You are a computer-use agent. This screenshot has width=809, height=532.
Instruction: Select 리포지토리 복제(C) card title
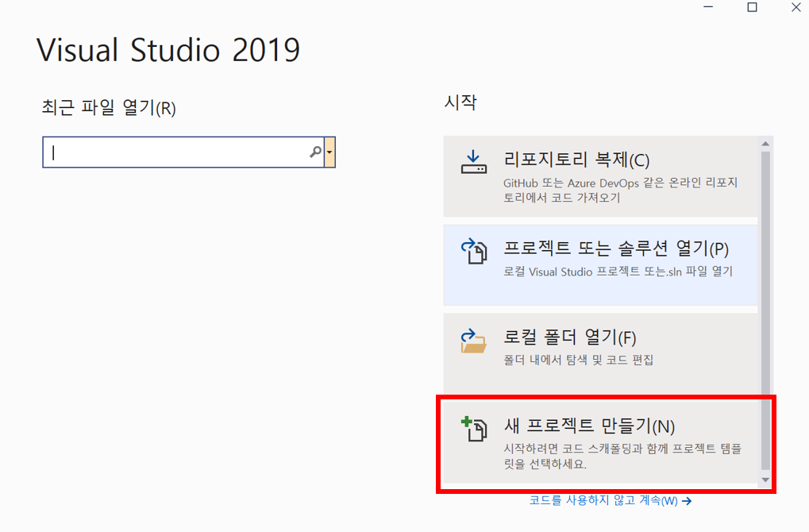(x=576, y=160)
